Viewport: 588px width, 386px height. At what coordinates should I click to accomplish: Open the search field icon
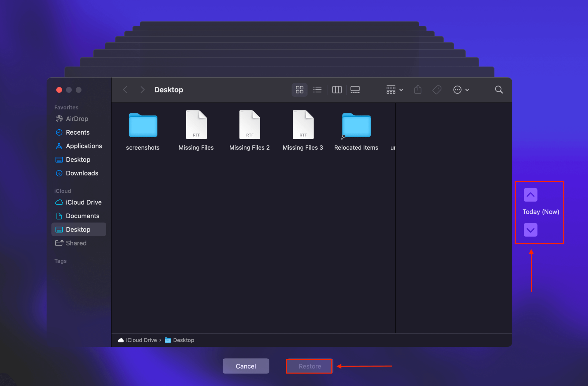[x=499, y=90]
